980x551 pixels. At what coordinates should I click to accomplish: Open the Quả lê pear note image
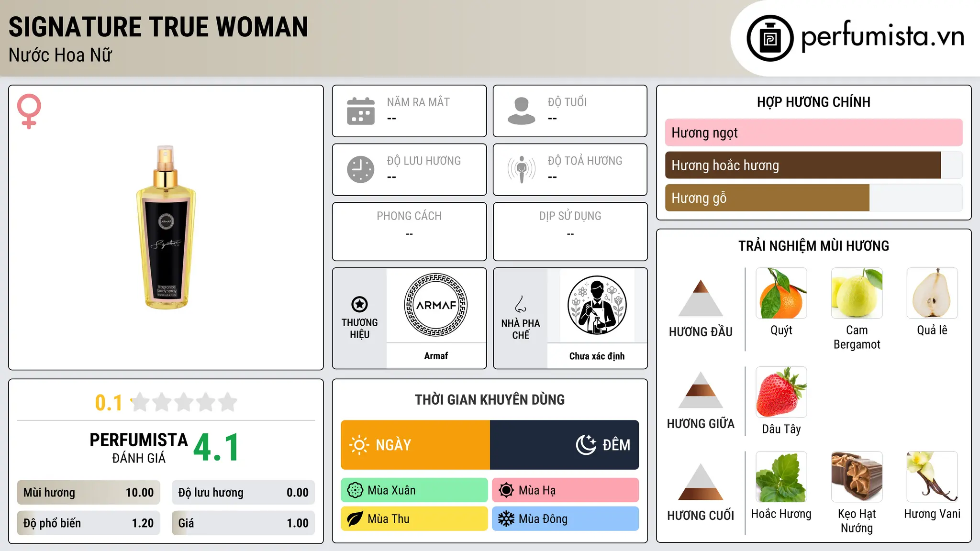pyautogui.click(x=932, y=293)
